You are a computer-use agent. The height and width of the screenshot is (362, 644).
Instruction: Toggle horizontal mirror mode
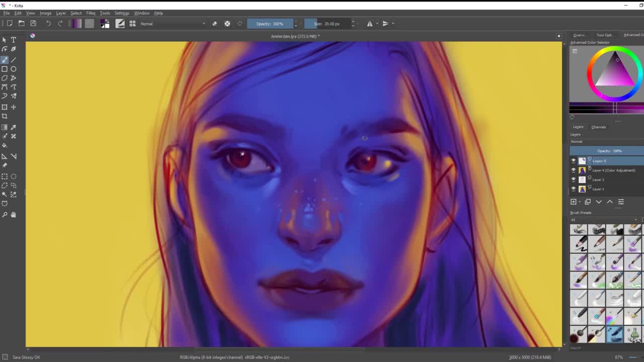(x=370, y=24)
